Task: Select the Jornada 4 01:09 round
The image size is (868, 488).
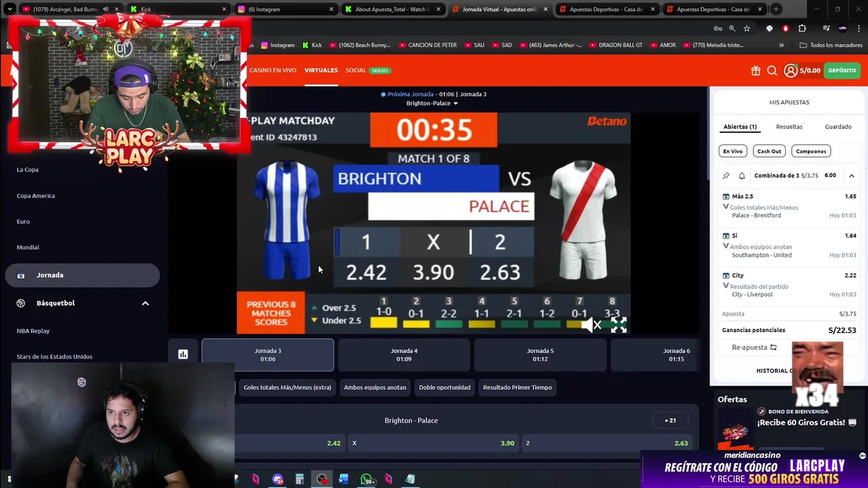Action: pos(404,354)
